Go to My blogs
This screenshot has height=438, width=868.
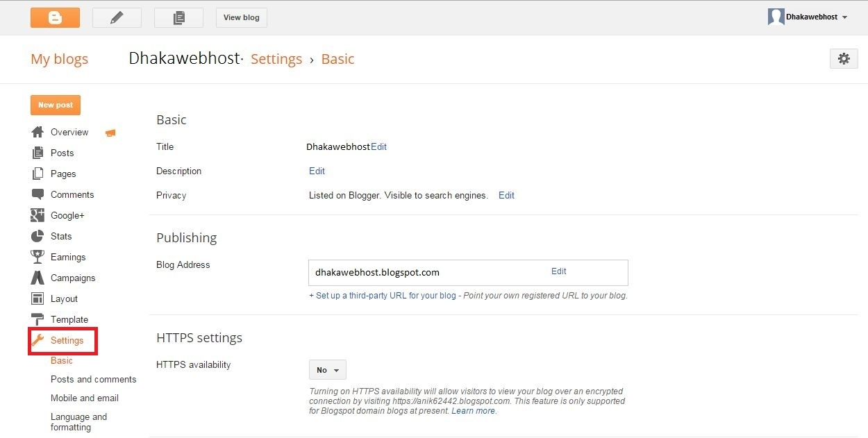60,59
